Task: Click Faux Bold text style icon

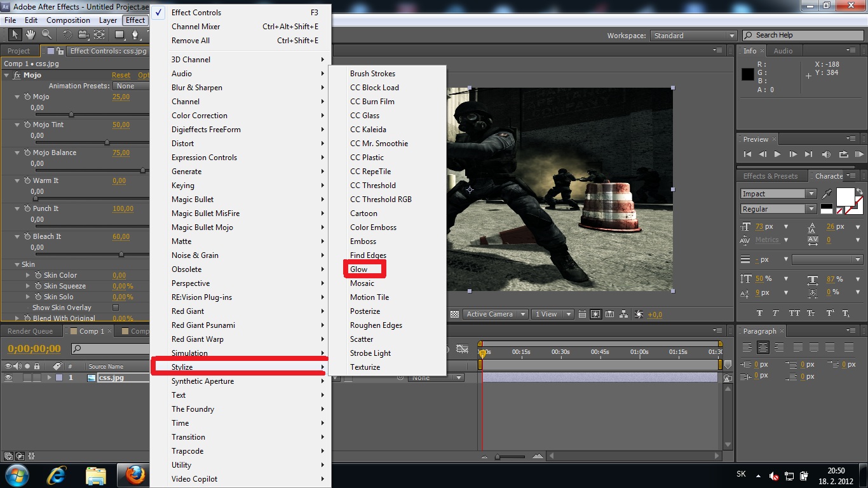Action: (760, 313)
